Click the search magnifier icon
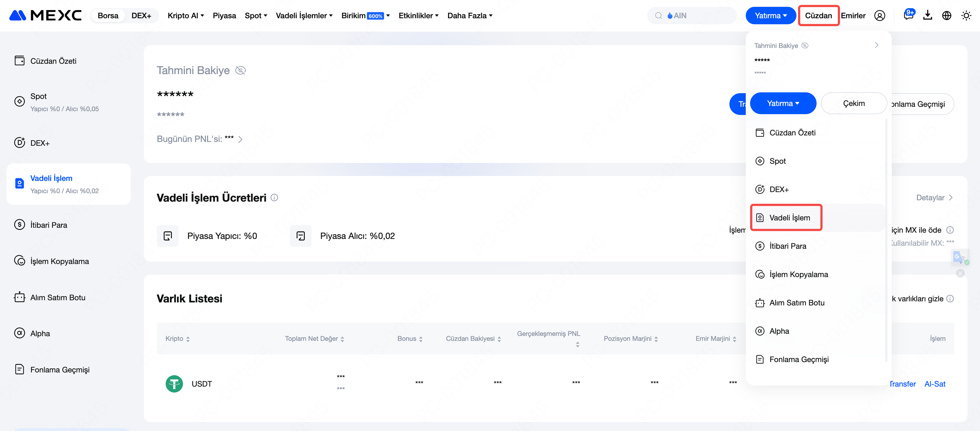The width and height of the screenshot is (980, 431). coord(658,16)
